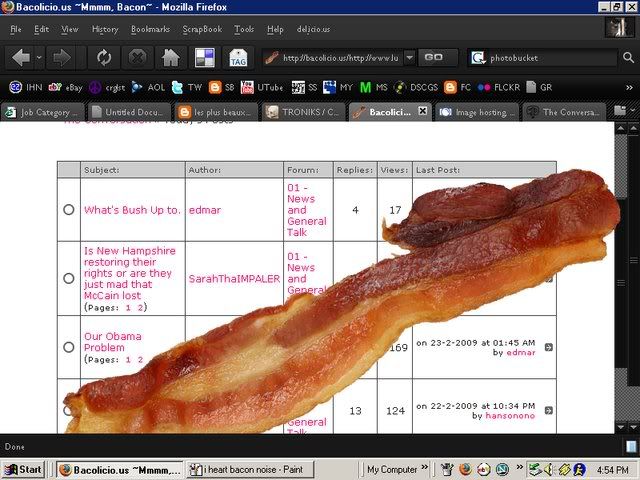Image resolution: width=640 pixels, height=480 pixels.
Task: Select the Our Obama Problem radio button
Action: click(69, 347)
